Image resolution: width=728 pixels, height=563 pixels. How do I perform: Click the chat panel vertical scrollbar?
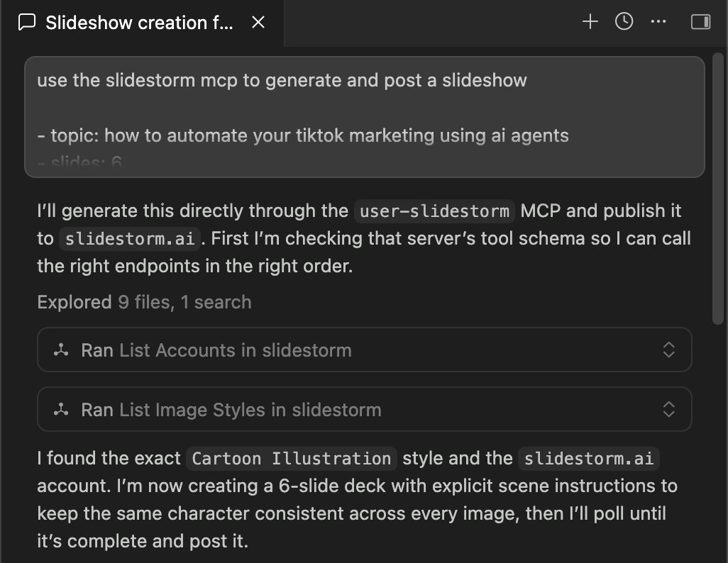(x=718, y=189)
